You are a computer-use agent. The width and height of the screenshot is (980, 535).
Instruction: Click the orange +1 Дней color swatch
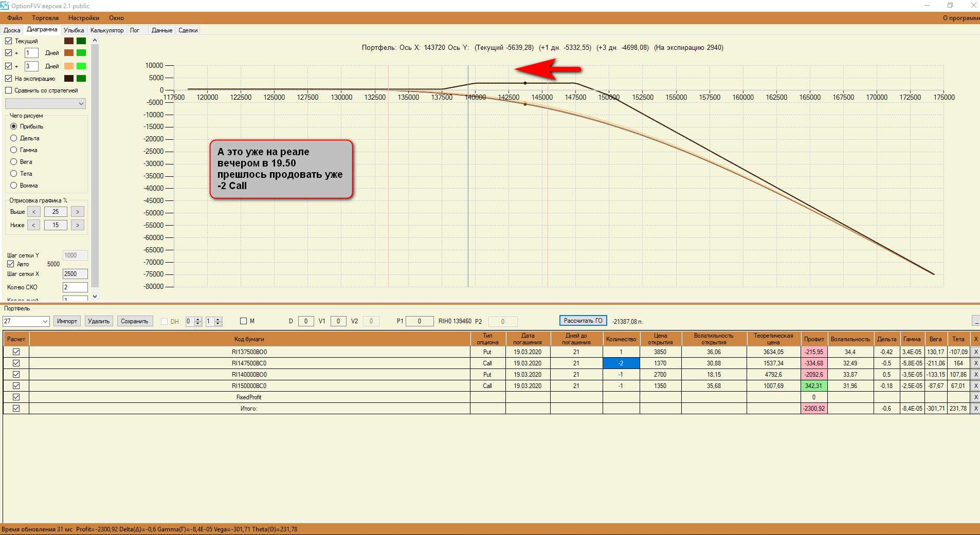(x=69, y=53)
